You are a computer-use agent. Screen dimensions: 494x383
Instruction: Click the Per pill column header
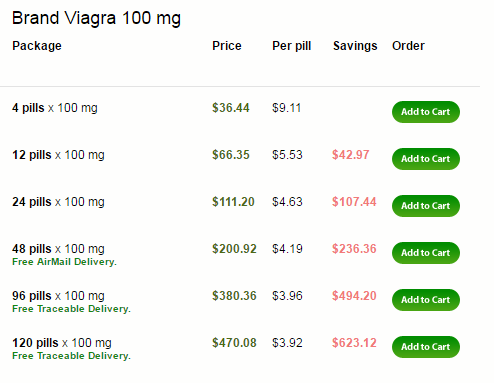(x=292, y=46)
